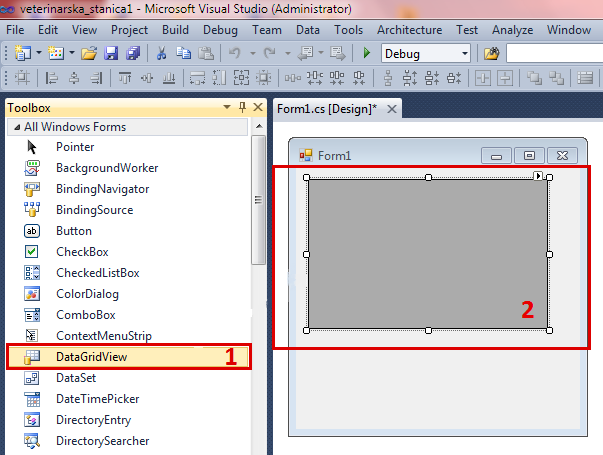Viewport: 603px width, 455px height.
Task: Click the Save All icon
Action: point(130,53)
